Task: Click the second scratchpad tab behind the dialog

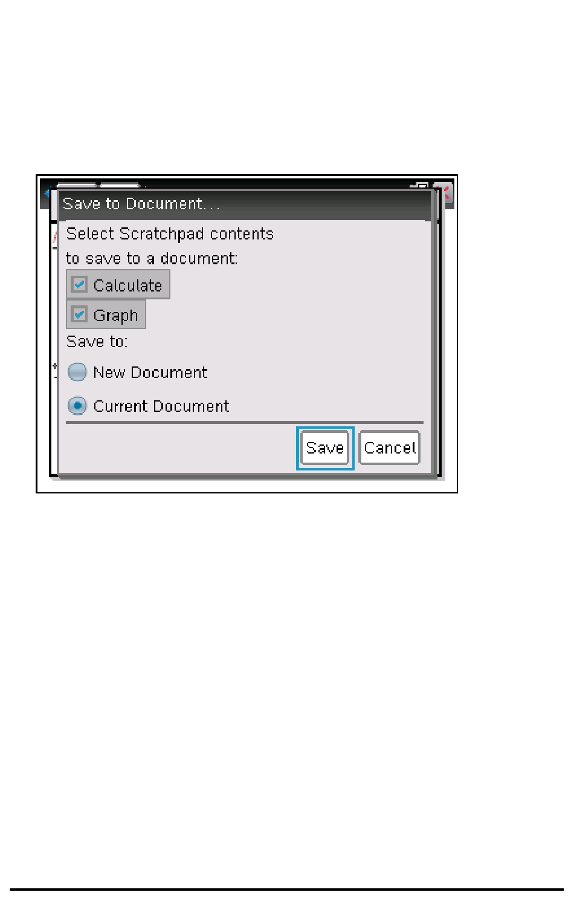Action: (x=120, y=186)
